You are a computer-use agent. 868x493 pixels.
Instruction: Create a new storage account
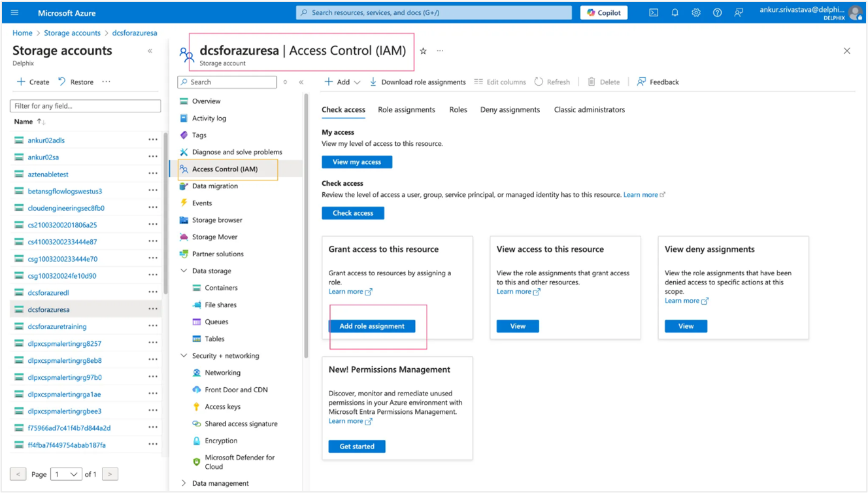33,82
